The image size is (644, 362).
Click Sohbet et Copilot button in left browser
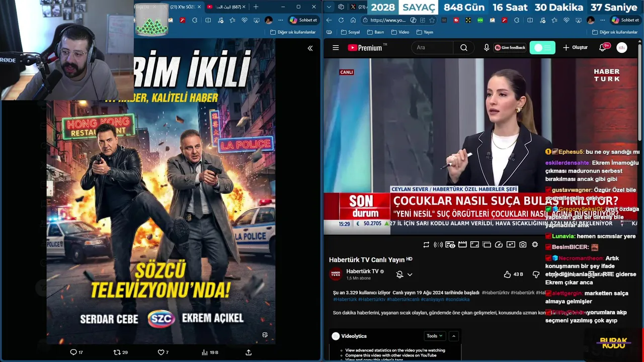click(x=303, y=20)
